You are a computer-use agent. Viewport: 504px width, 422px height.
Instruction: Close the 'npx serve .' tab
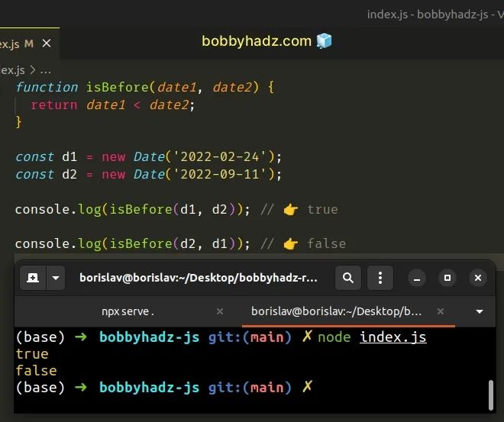pyautogui.click(x=220, y=311)
